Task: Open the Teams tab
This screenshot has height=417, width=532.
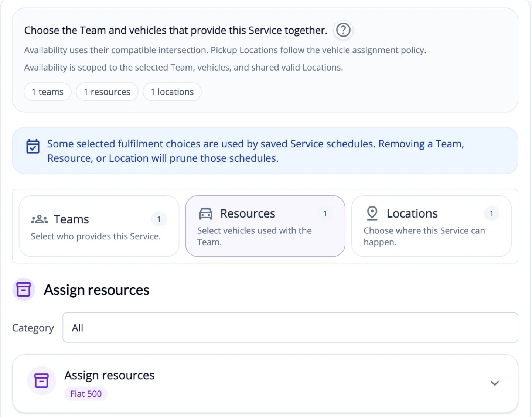Action: [x=99, y=226]
